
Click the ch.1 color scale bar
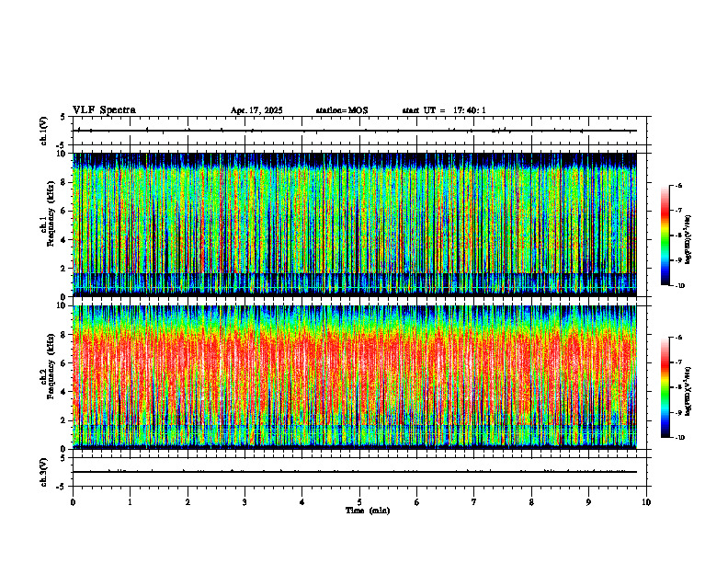665,236
